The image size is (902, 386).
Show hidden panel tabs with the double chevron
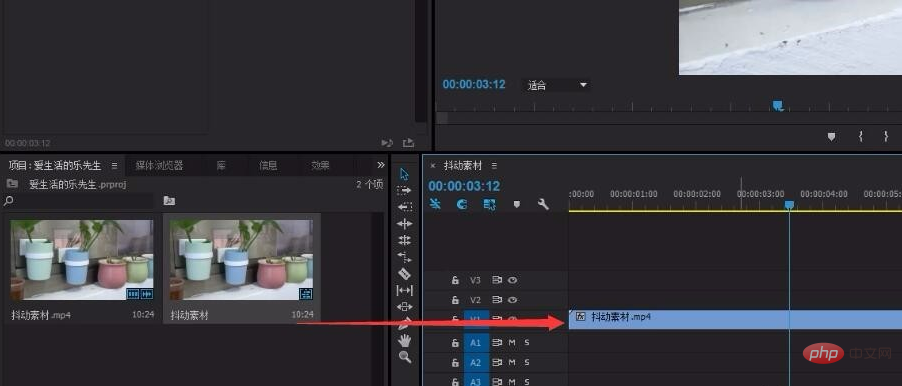[381, 165]
